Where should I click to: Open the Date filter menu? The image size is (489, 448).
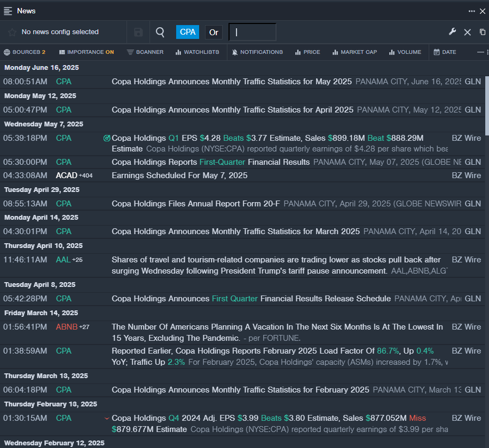click(x=445, y=52)
